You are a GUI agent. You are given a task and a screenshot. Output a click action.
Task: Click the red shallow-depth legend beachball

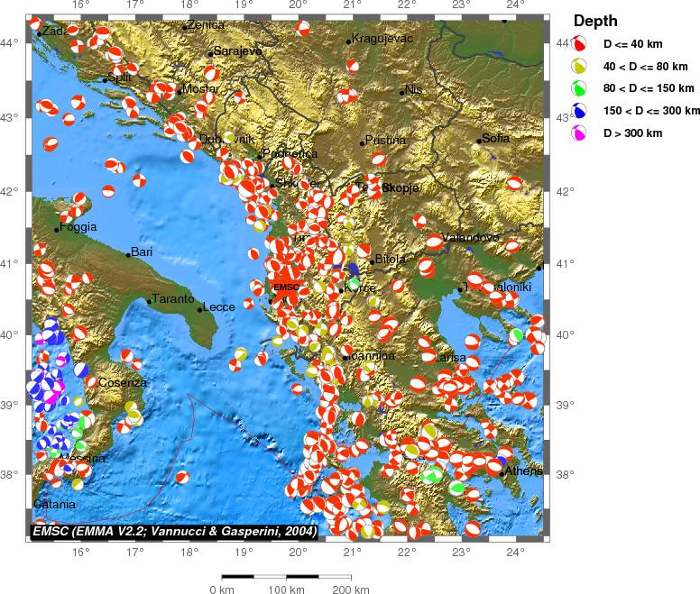click(x=580, y=43)
